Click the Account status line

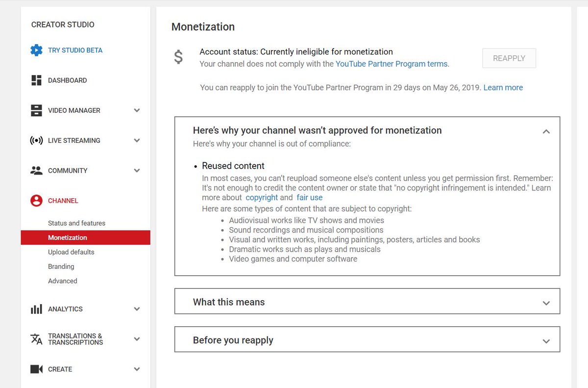coord(296,52)
